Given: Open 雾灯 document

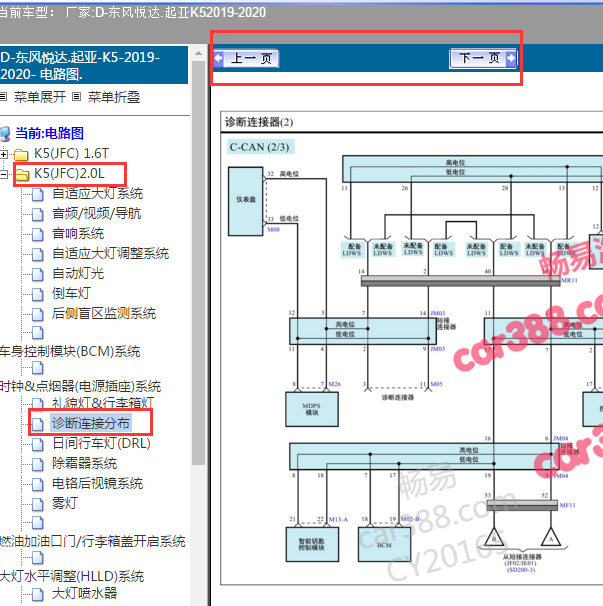Looking at the screenshot, I should point(65,503).
